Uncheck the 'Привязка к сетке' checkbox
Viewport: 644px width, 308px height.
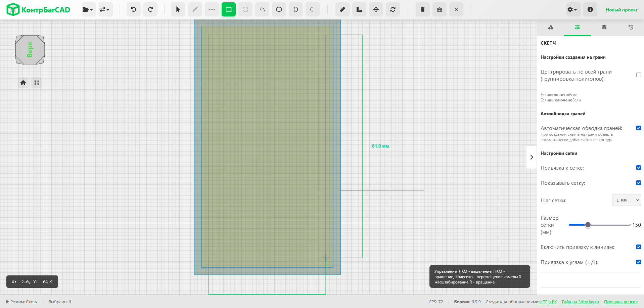tap(639, 168)
